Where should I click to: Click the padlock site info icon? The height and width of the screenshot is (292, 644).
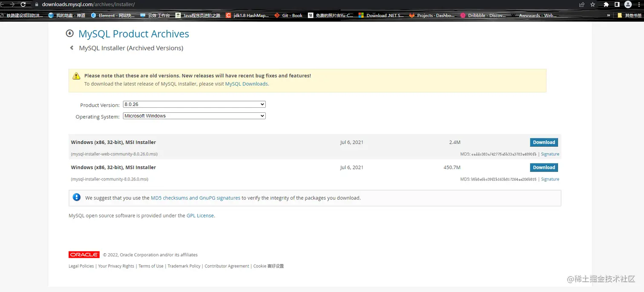click(36, 4)
